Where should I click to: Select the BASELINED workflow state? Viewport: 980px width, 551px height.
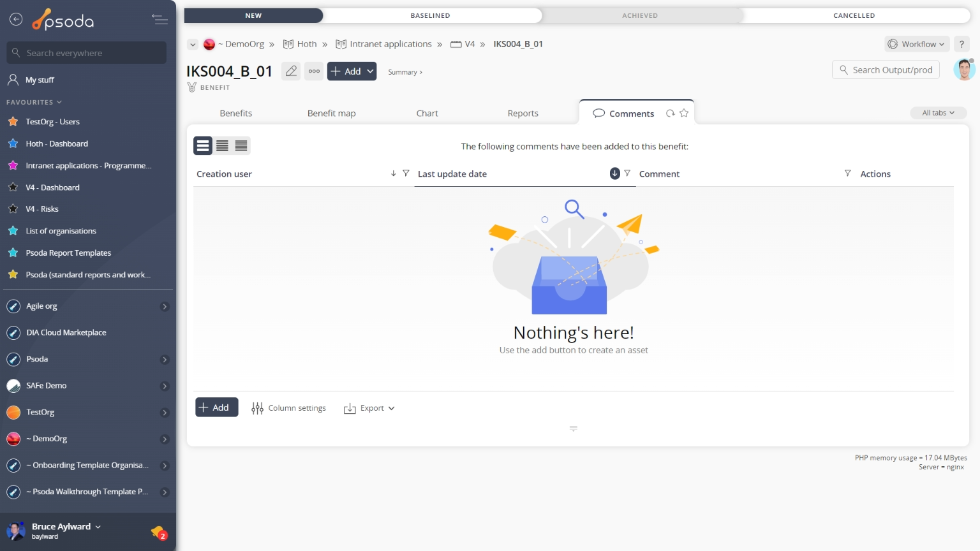(431, 15)
